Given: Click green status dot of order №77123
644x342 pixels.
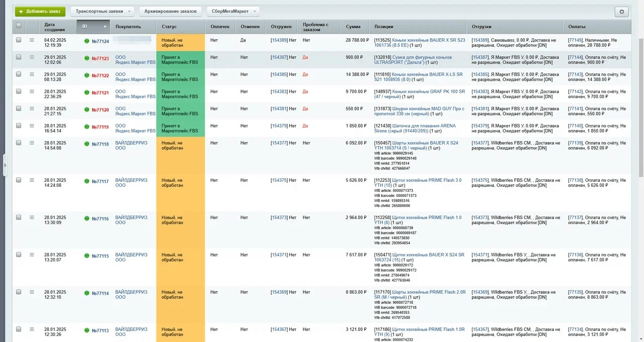Looking at the screenshot, I should (x=87, y=58).
